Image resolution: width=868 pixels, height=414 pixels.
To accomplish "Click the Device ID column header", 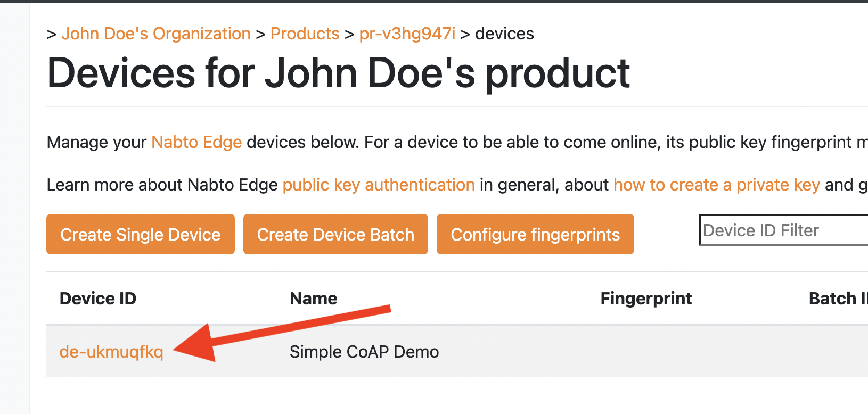I will click(98, 299).
